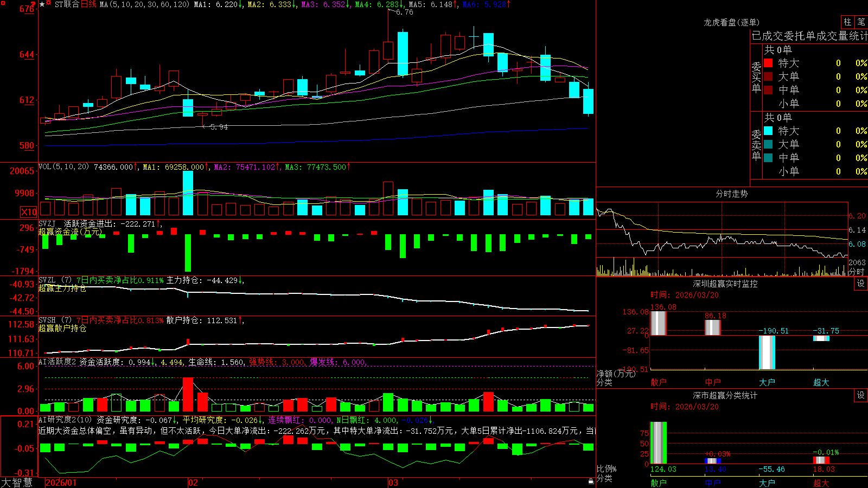The width and height of the screenshot is (868, 488).
Task: Click the 深圳超赢实时监控 panel title
Action: [725, 284]
